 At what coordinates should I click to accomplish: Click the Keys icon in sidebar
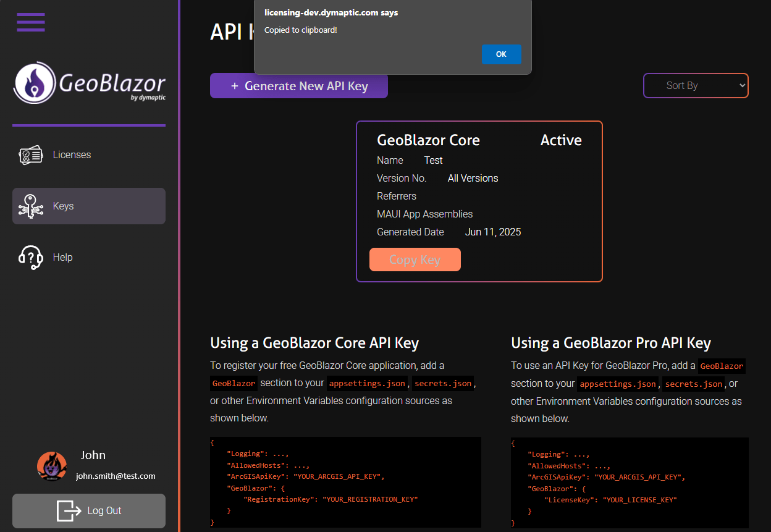click(31, 206)
